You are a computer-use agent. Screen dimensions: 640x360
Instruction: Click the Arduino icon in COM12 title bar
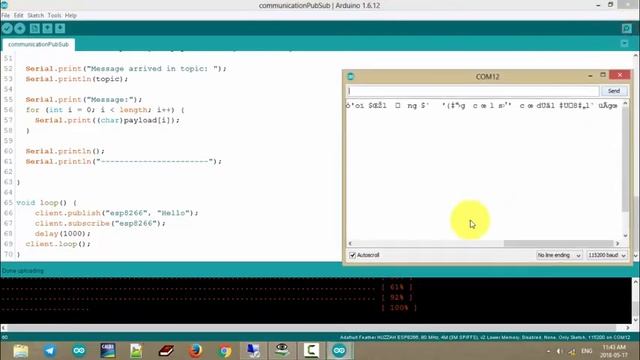[351, 76]
